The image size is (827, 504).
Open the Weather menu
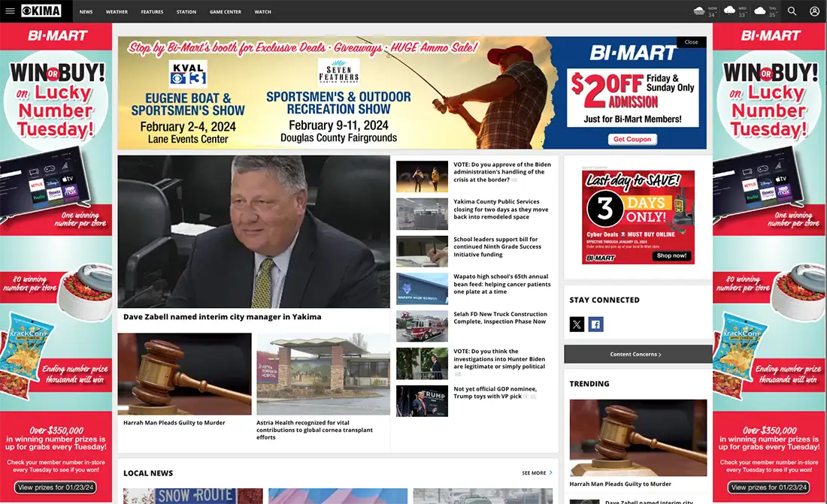tap(117, 11)
